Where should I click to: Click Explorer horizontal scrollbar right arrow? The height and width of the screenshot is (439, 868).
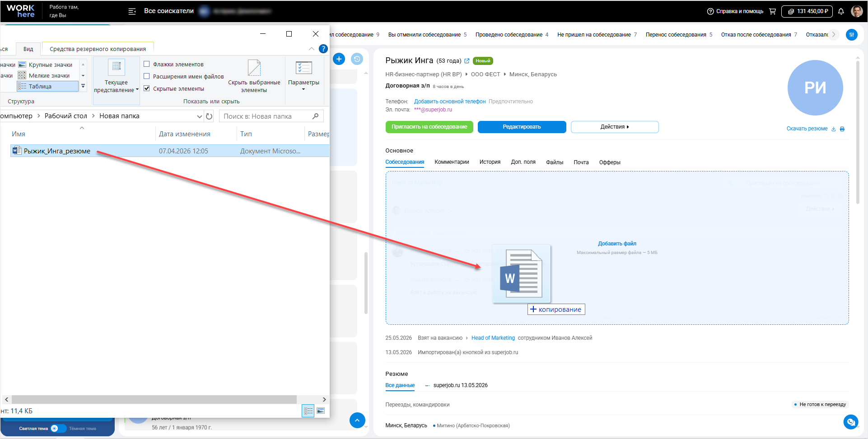(x=324, y=400)
